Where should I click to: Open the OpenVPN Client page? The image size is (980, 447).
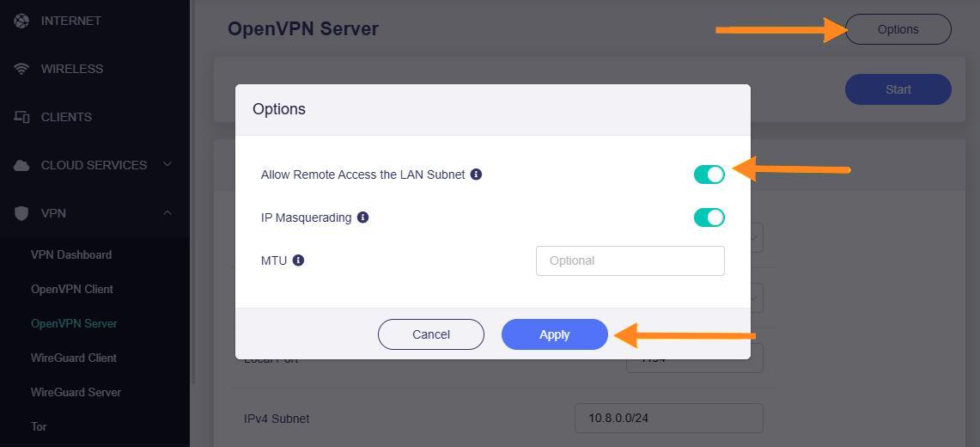coord(72,289)
